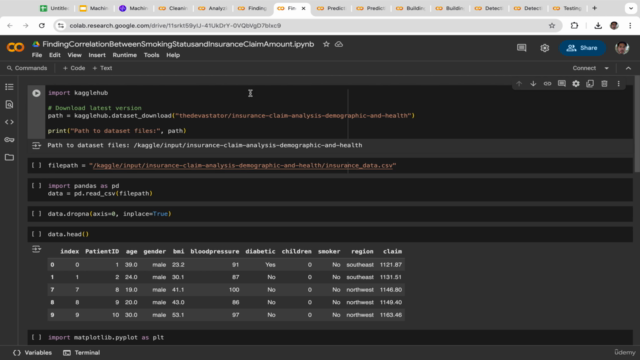Star the notebook title
The image size is (640, 360).
tap(326, 44)
